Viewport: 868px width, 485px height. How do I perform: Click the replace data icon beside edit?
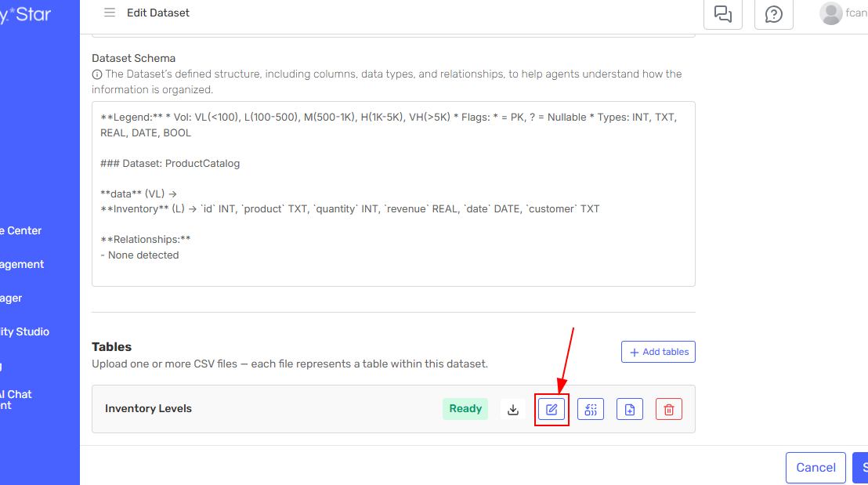click(591, 409)
